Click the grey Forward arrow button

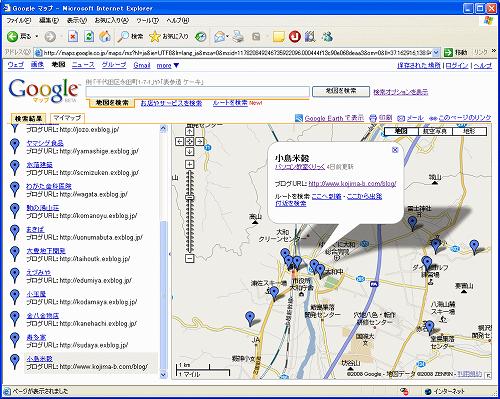point(50,36)
